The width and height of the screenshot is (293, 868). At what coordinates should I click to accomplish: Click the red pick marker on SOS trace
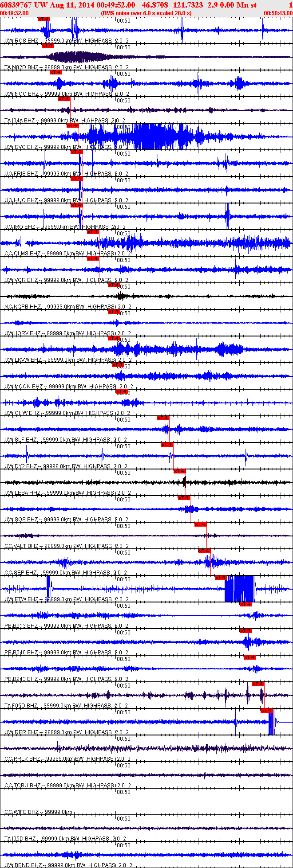184,498
